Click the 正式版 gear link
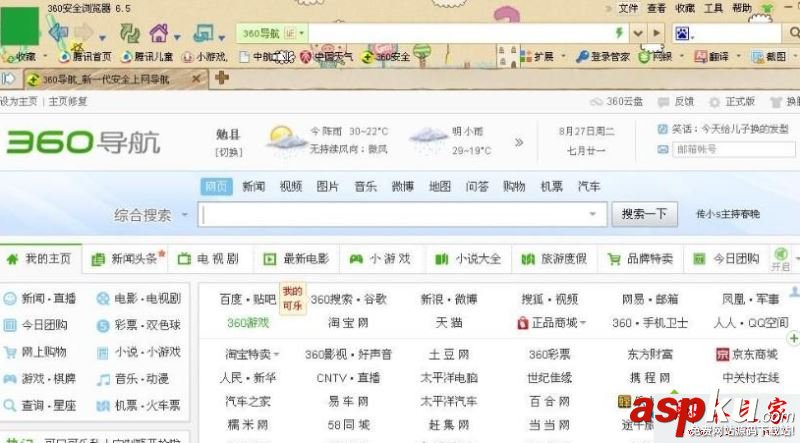This screenshot has height=443, width=800. tap(732, 102)
